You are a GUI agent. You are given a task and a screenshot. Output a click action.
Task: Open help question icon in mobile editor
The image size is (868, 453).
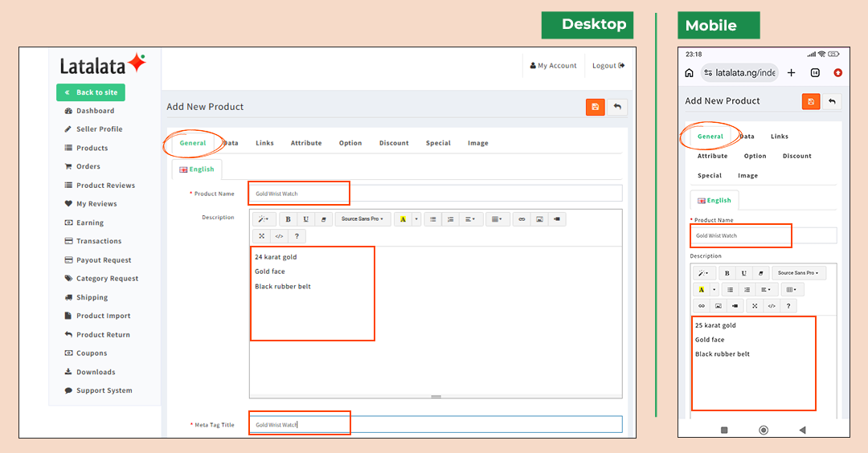(788, 306)
